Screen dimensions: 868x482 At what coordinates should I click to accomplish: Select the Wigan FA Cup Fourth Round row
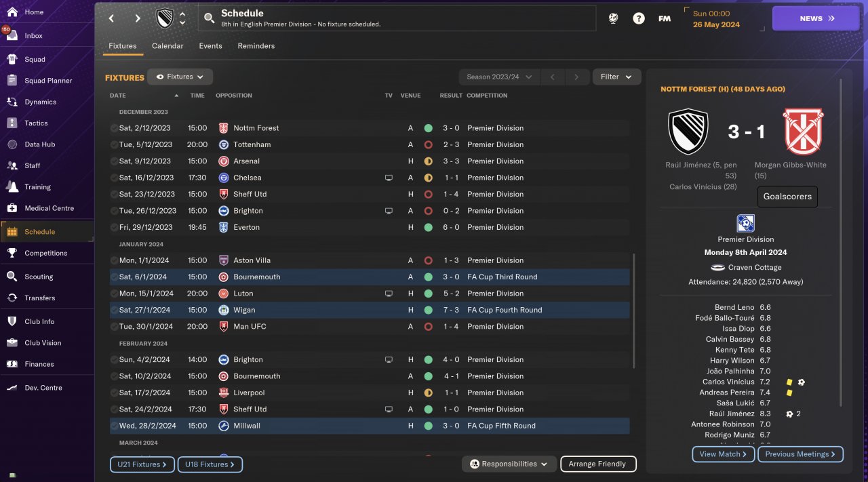point(370,310)
